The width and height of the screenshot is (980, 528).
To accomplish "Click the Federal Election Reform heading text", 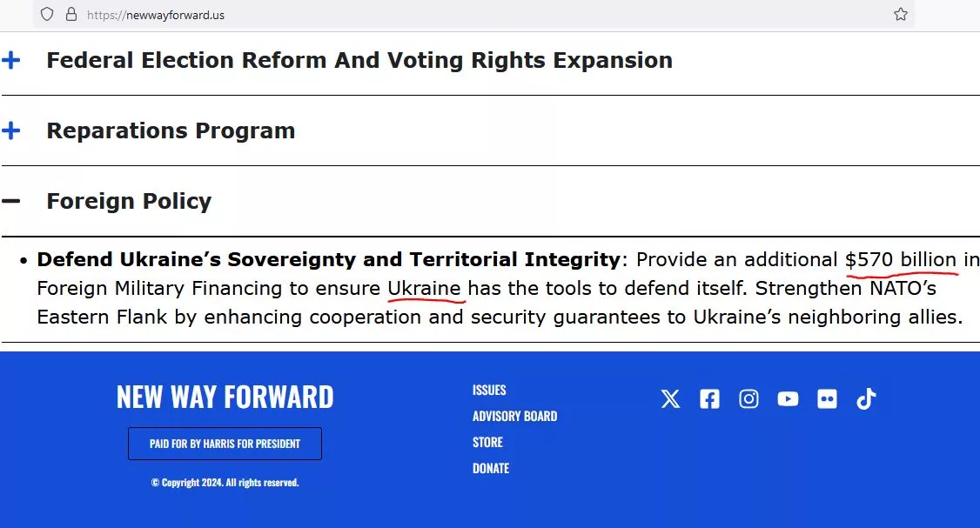I will tap(359, 60).
